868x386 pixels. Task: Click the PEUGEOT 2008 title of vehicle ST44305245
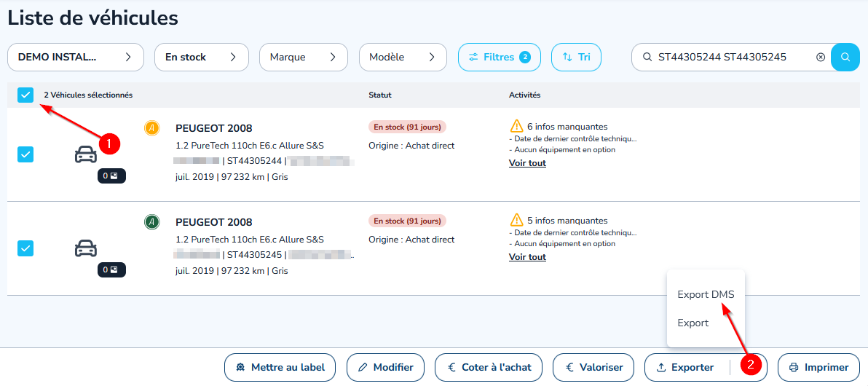213,223
